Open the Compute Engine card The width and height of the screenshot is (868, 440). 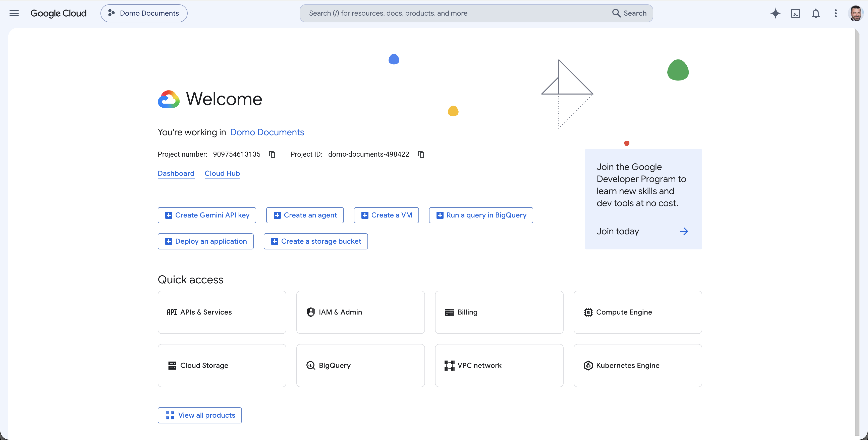click(x=638, y=312)
